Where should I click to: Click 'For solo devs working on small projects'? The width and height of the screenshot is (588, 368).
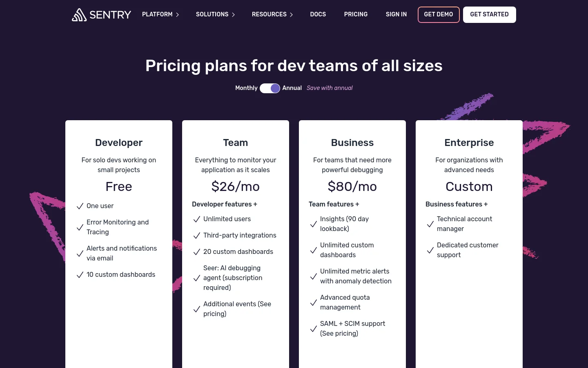[119, 165]
